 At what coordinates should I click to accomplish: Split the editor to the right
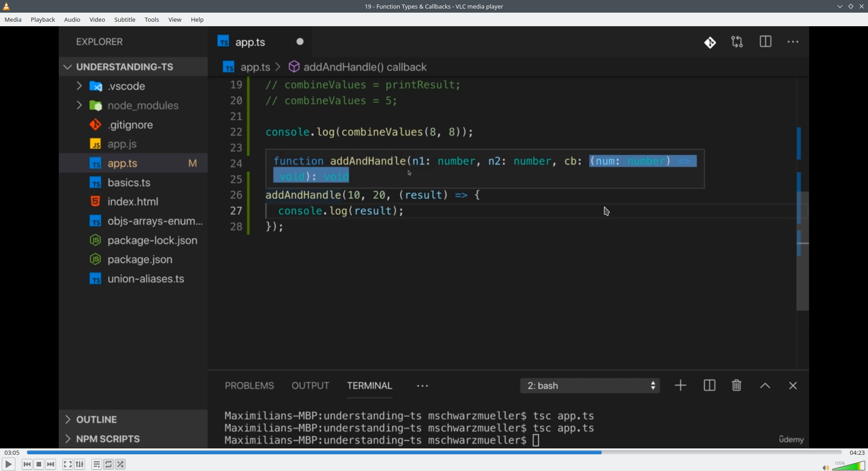765,42
